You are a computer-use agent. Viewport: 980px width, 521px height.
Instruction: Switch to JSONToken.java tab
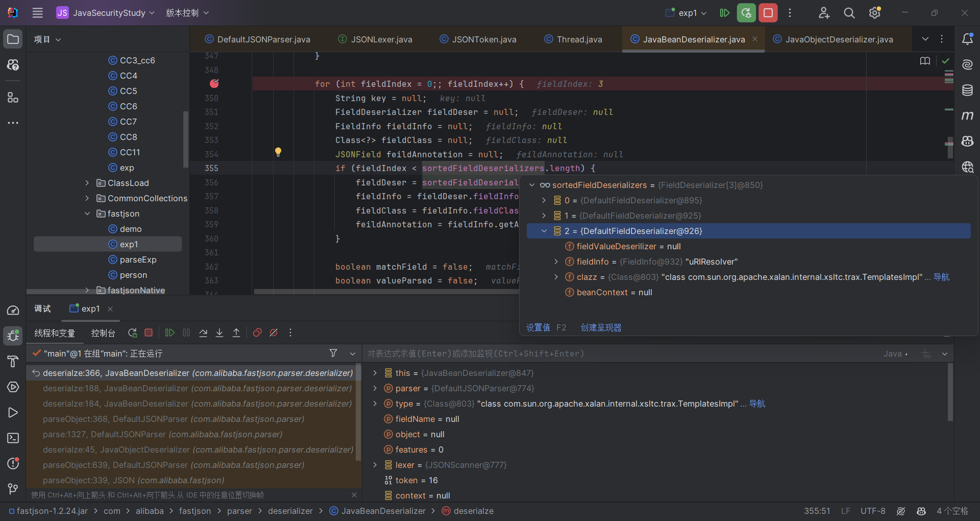[478, 39]
